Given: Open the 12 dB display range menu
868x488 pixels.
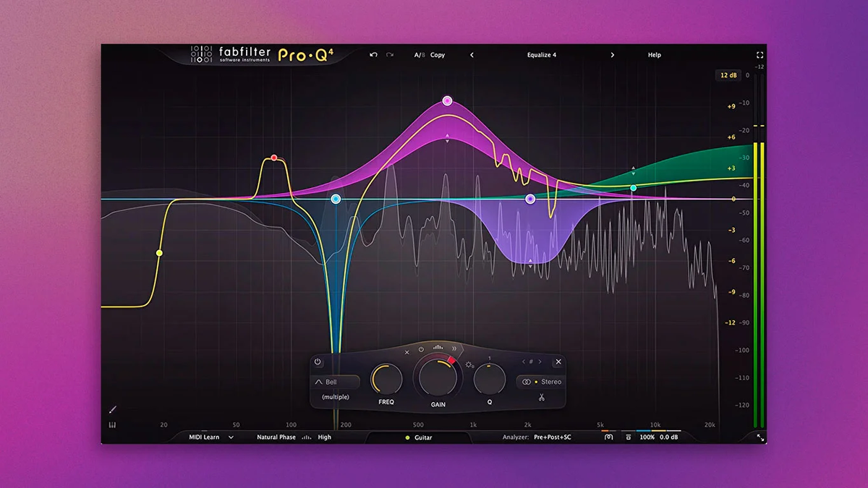Looking at the screenshot, I should (727, 75).
